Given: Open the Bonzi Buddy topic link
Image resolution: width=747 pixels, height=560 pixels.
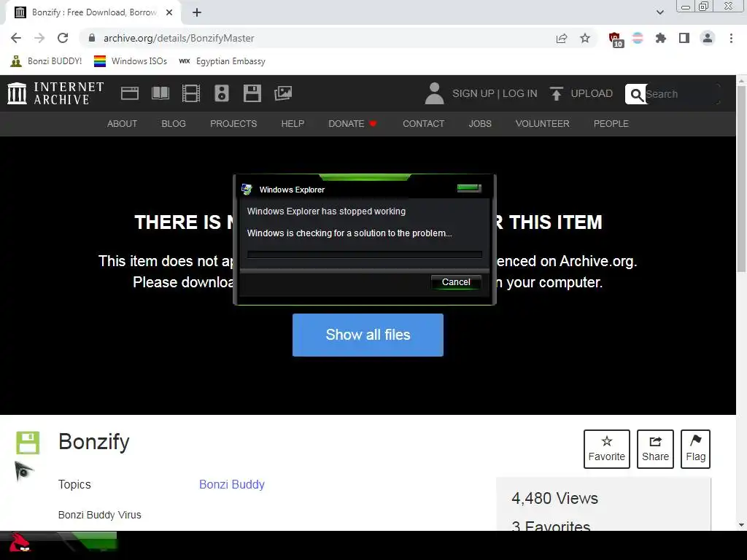Looking at the screenshot, I should [231, 484].
